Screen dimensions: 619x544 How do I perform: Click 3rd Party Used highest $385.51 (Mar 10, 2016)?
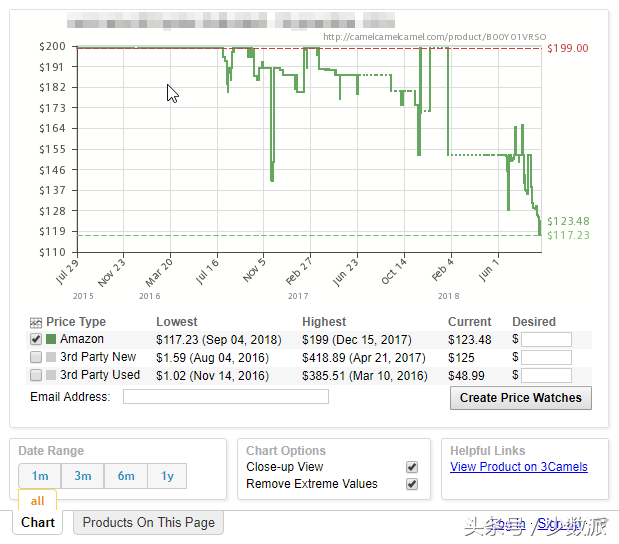pos(365,376)
